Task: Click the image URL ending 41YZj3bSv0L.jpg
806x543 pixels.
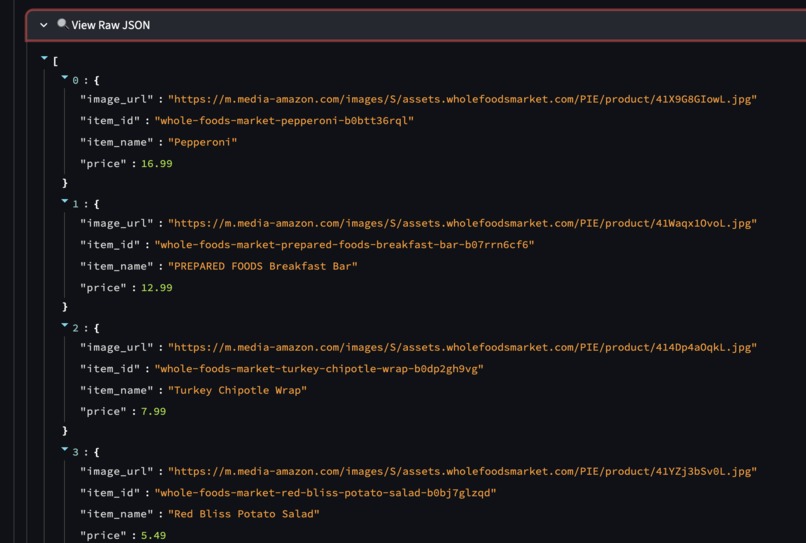Action: [462, 471]
